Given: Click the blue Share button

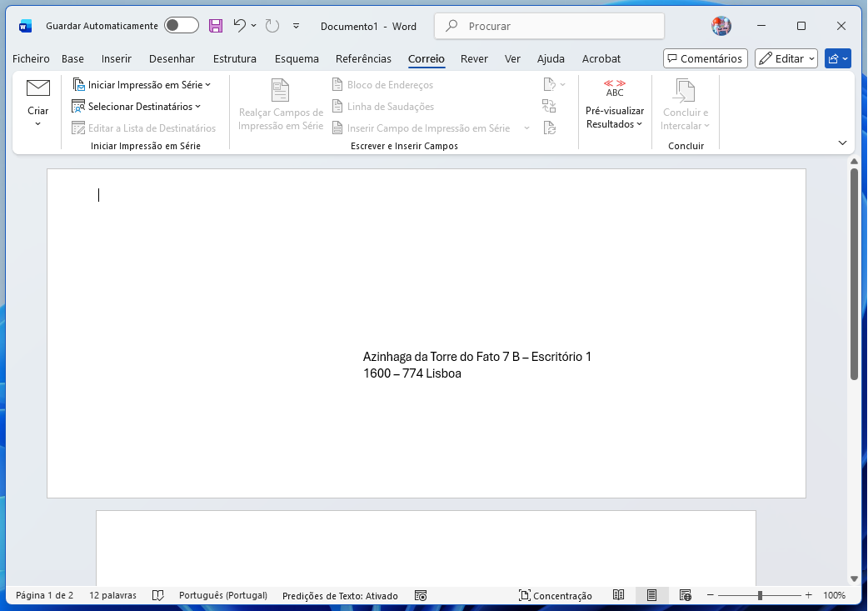Looking at the screenshot, I should click(837, 58).
